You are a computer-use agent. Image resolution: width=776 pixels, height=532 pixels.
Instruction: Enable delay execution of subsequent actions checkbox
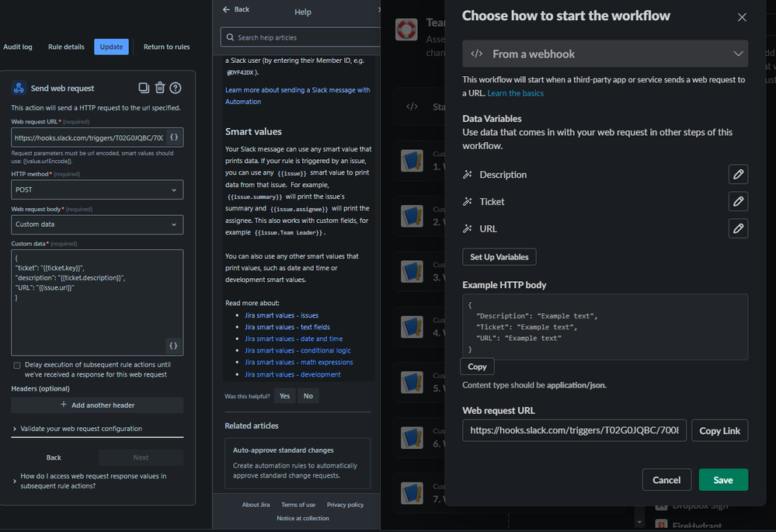[17, 365]
